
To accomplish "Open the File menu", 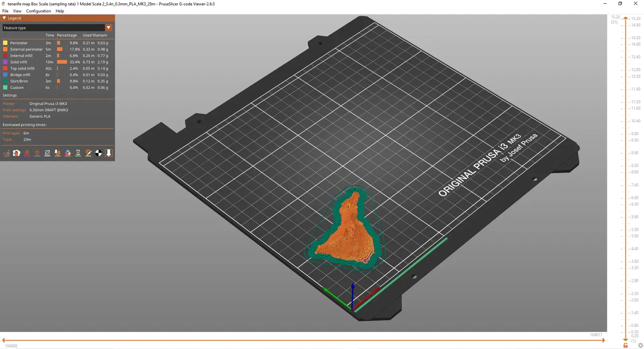I will (6, 11).
